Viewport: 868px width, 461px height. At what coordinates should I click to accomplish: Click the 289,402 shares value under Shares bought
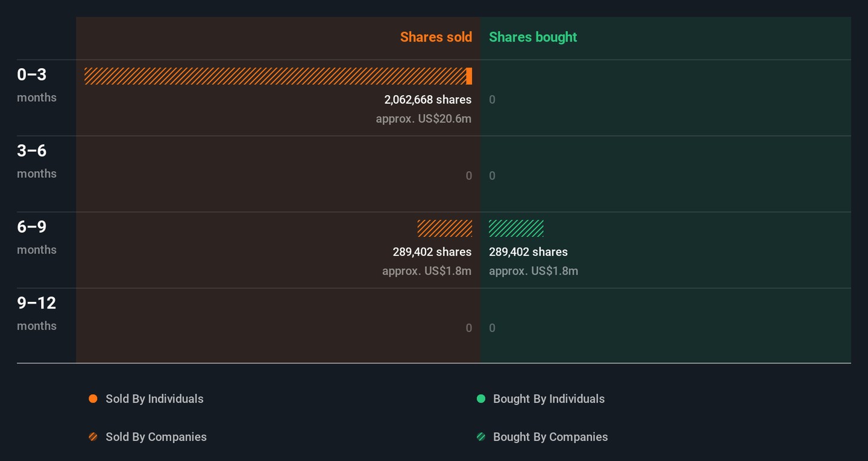click(528, 252)
